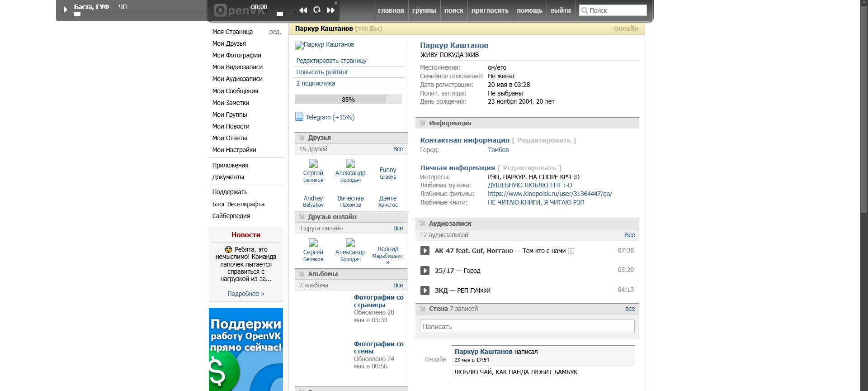
Task: Play the ЗКД — РЕП ГУФФИ track
Action: point(425,291)
